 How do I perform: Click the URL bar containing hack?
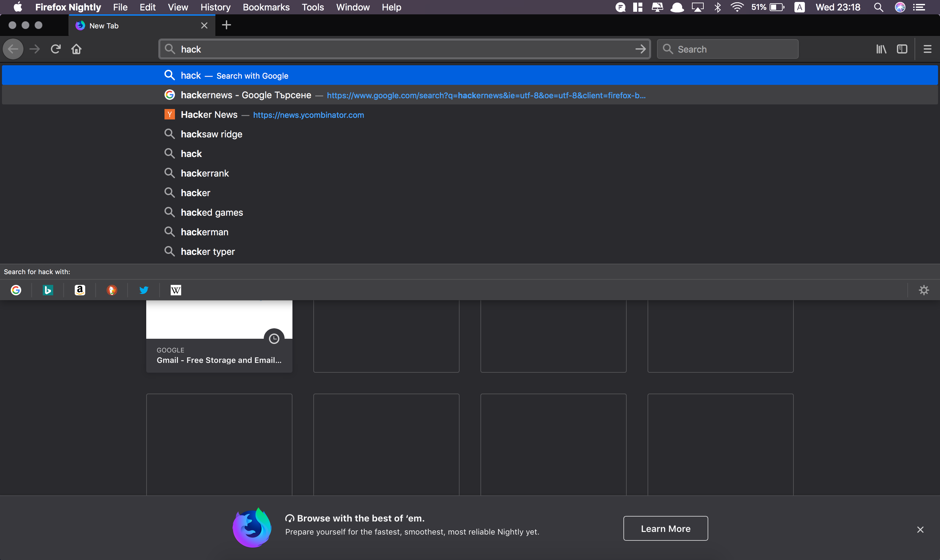[x=404, y=49]
